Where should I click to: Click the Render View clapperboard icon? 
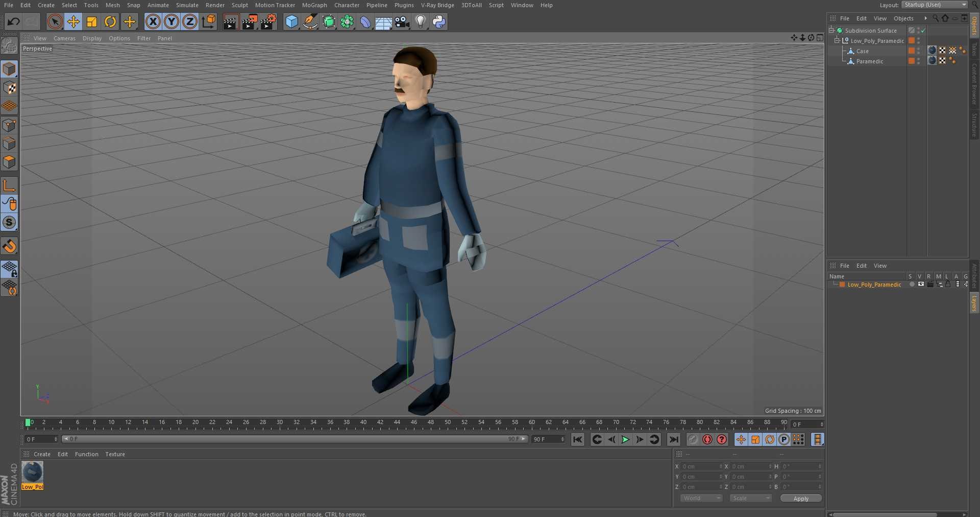click(x=231, y=21)
